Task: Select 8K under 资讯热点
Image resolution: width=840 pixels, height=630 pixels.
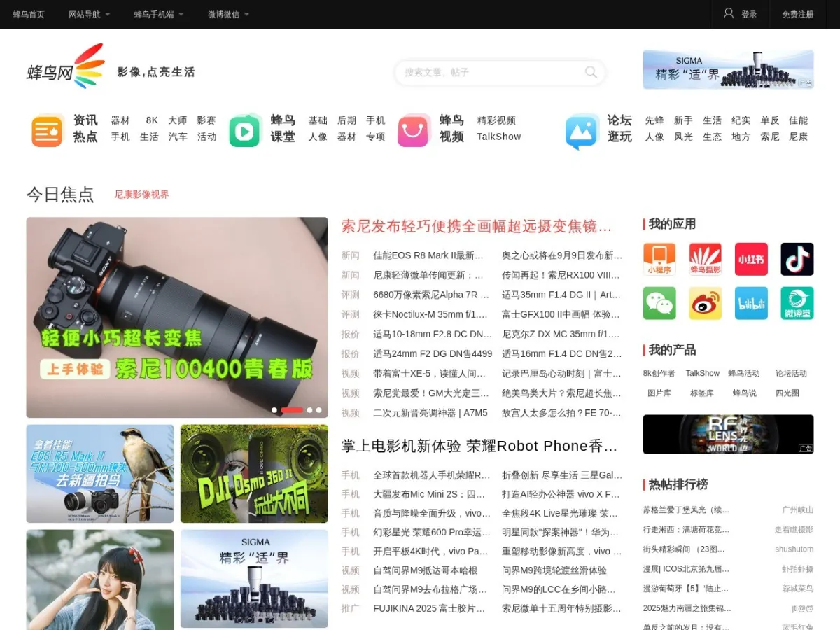Action: [152, 120]
